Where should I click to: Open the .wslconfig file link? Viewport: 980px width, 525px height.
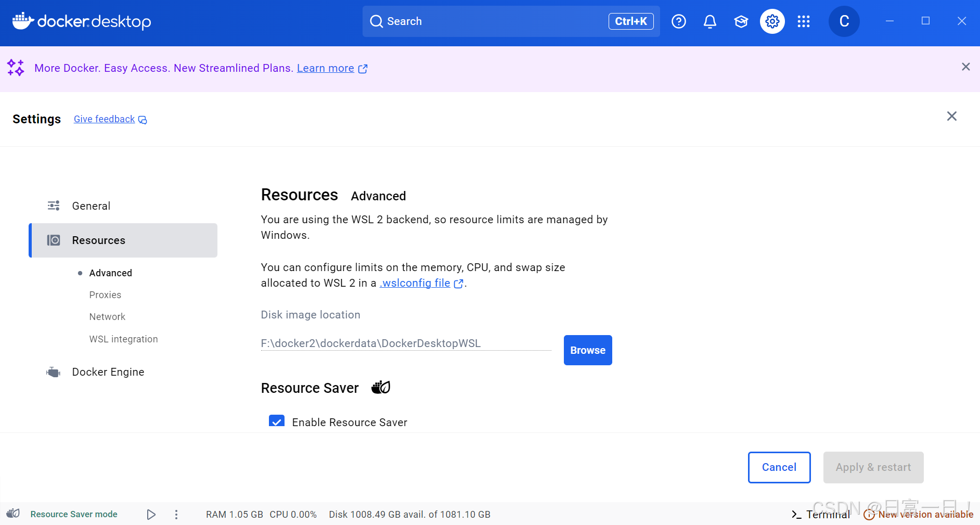(x=415, y=283)
